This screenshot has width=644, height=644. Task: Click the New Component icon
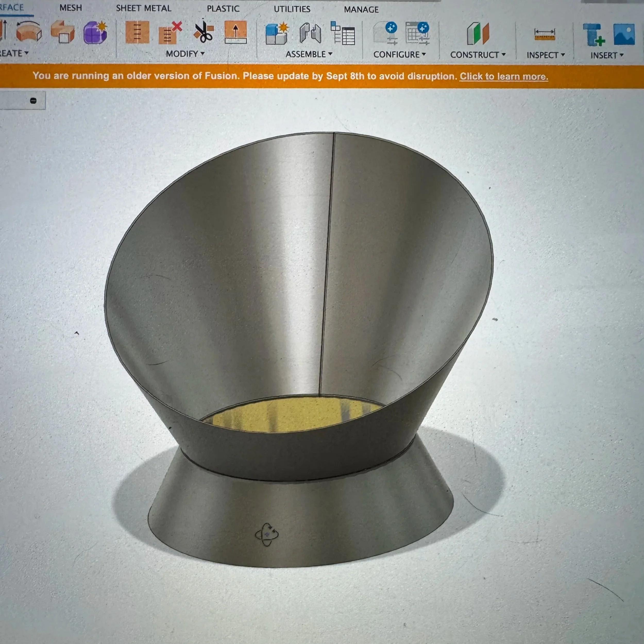coord(277,34)
